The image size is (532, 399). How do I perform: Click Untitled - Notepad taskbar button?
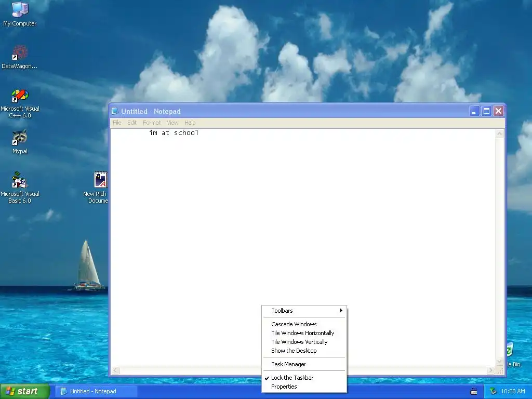pos(97,391)
